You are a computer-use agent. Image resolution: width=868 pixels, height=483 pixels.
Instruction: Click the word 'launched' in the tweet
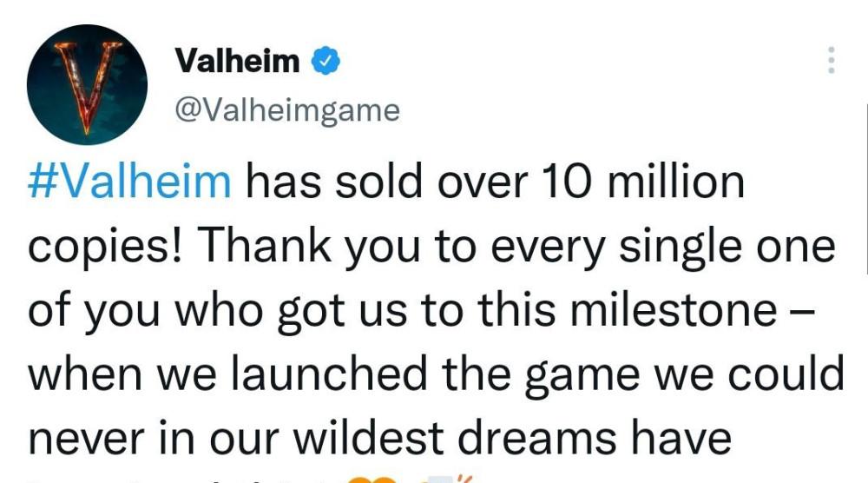(328, 374)
